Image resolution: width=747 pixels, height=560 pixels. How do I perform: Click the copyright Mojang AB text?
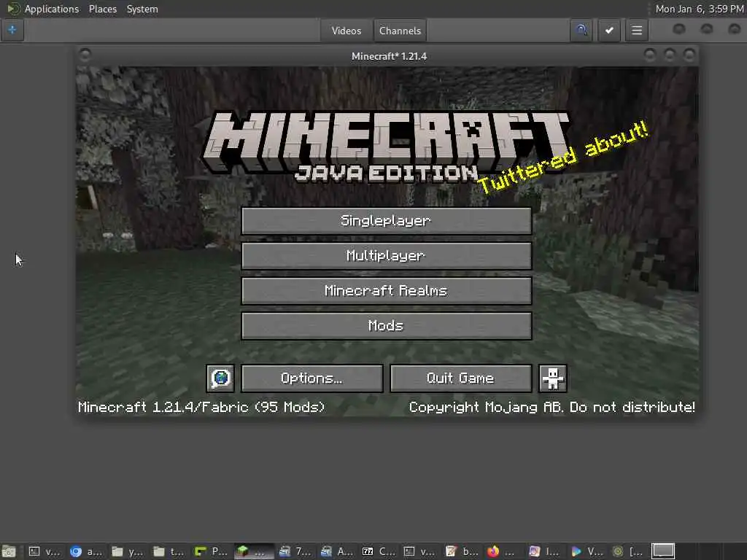[551, 407]
